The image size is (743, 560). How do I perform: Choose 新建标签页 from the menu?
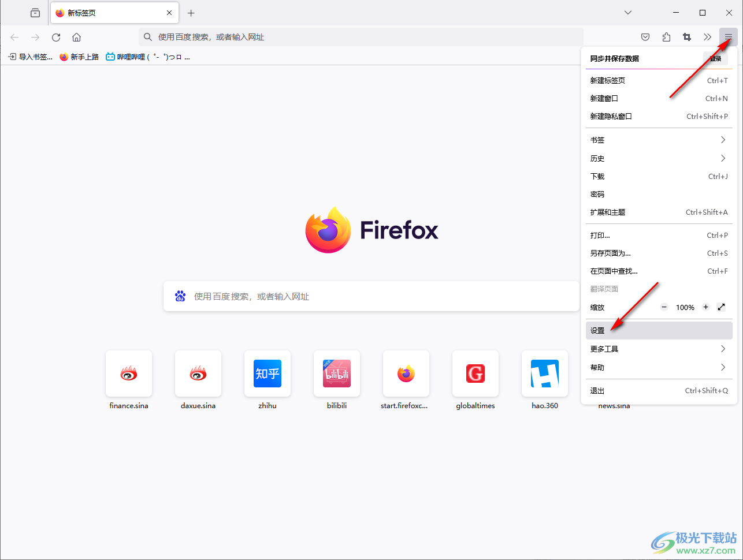[659, 81]
